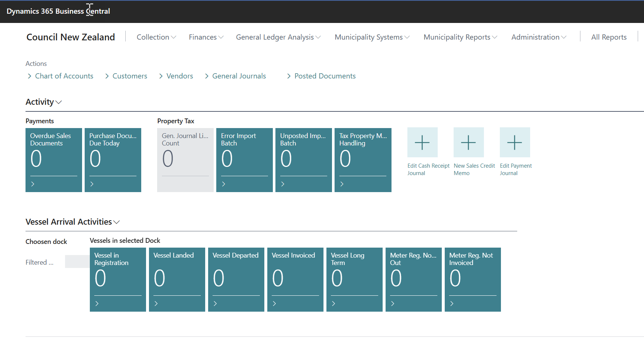Click plus icon for Edit Cash Receipt Journal
This screenshot has width=644, height=342.
pos(422,142)
